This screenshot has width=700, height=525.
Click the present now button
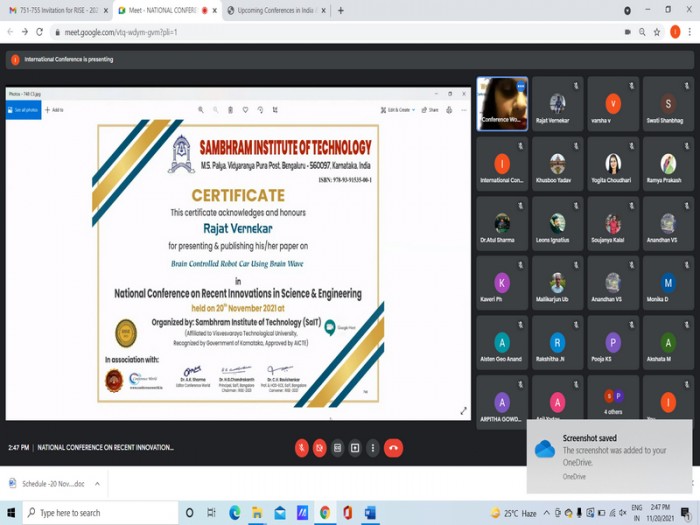[355, 448]
